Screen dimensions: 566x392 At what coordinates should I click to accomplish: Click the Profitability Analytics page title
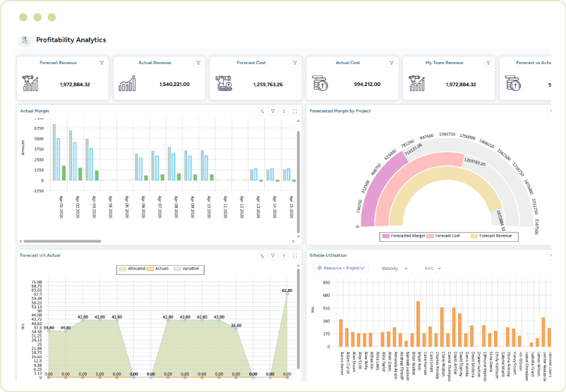click(x=71, y=40)
